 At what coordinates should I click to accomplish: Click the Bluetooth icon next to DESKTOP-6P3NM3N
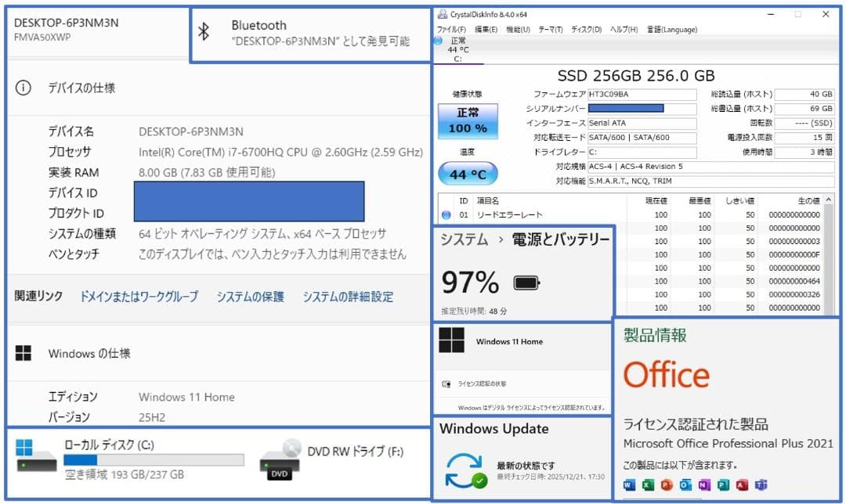[x=203, y=32]
